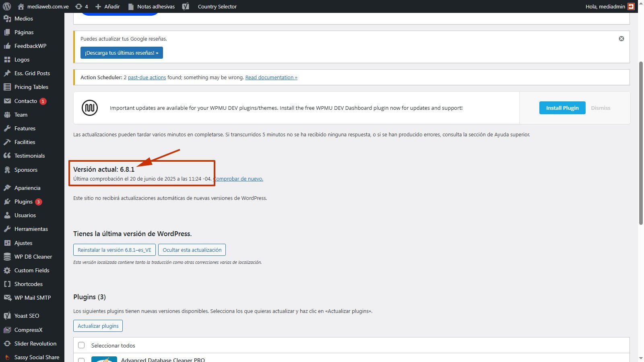Click the Logos grid icon
Screen dimensions: 644x362
tap(7, 60)
